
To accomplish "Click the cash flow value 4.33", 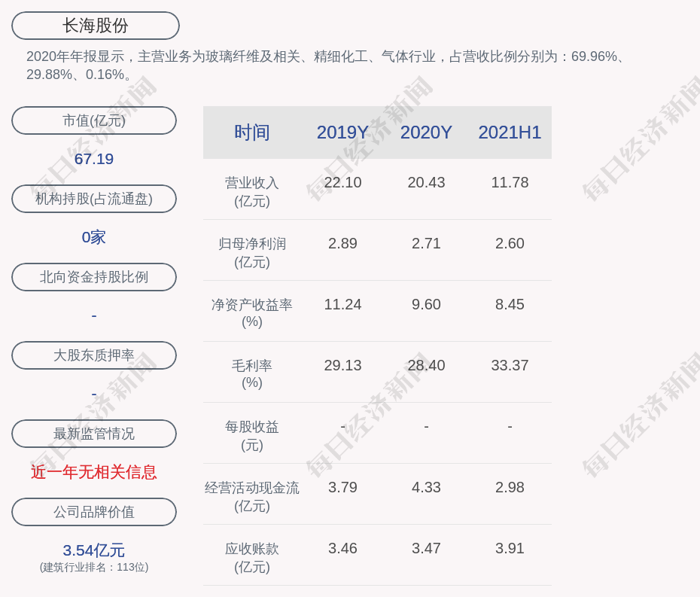I will point(426,487).
